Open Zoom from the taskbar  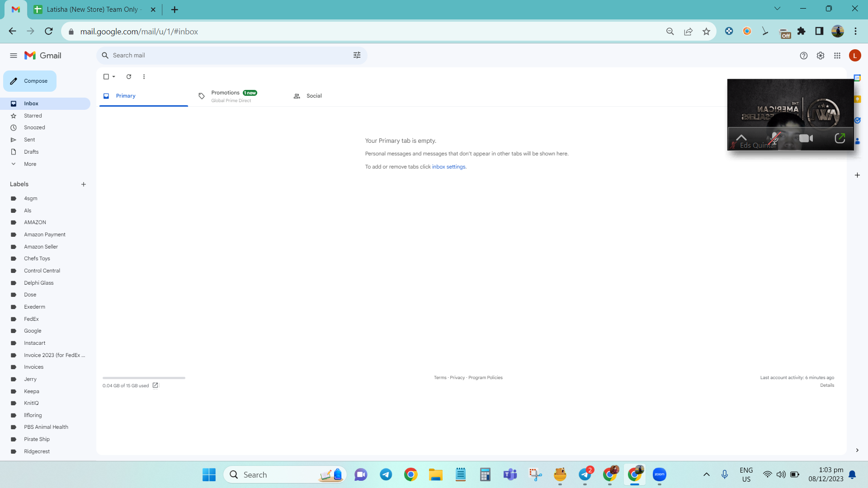coord(660,474)
